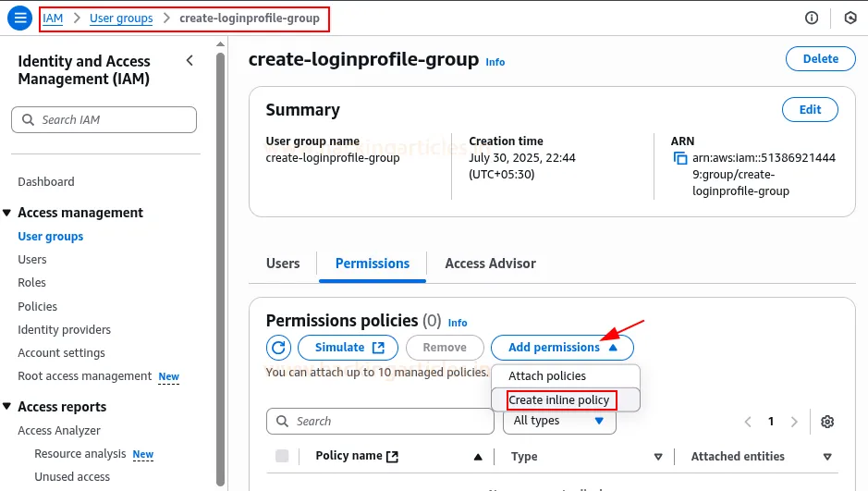868x491 pixels.
Task: Refresh the permissions policies list
Action: pyautogui.click(x=278, y=348)
